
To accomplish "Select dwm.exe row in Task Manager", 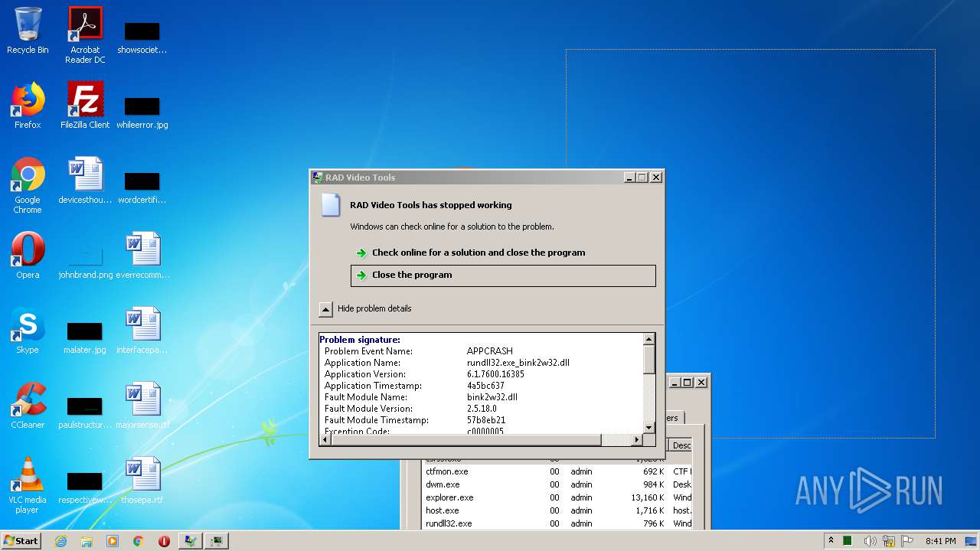I will coord(557,484).
